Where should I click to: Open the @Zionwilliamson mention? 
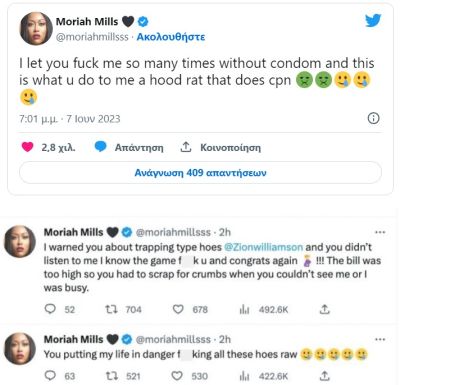[x=263, y=247]
